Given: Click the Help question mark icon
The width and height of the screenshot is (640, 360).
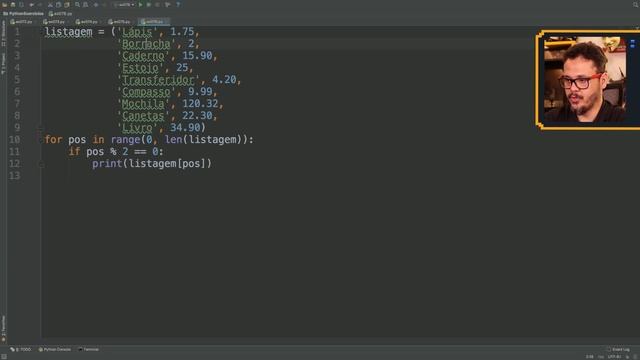Looking at the screenshot, I should point(178,5).
